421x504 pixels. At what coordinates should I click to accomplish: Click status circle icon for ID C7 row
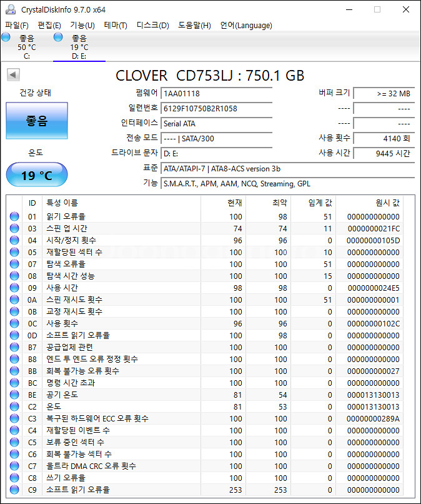(14, 466)
